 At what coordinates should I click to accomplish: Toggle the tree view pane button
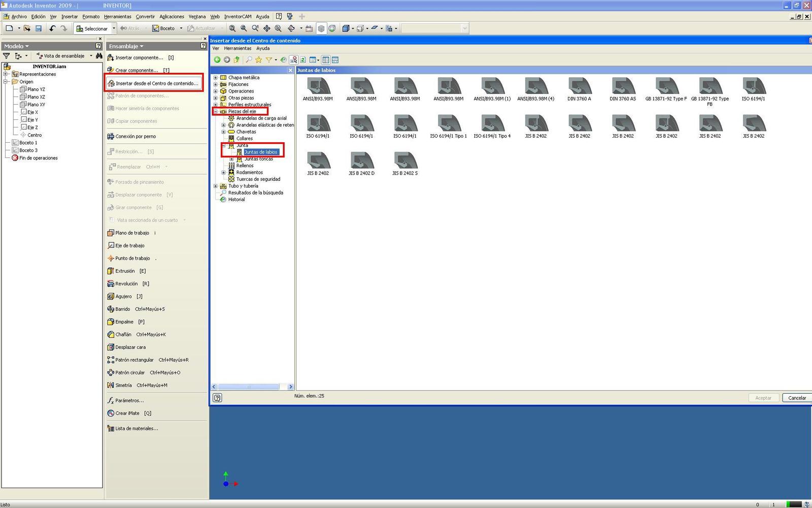click(326, 60)
